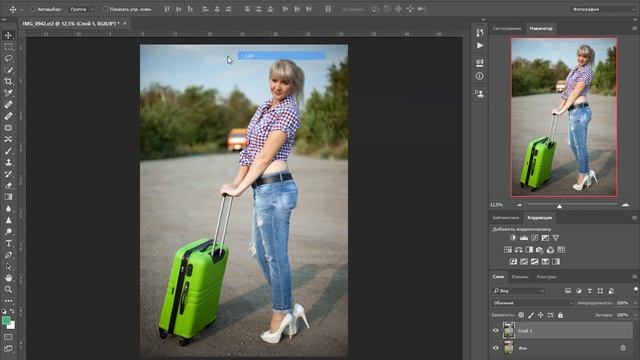Select the Hand tool
The image size is (640, 360).
click(8, 278)
